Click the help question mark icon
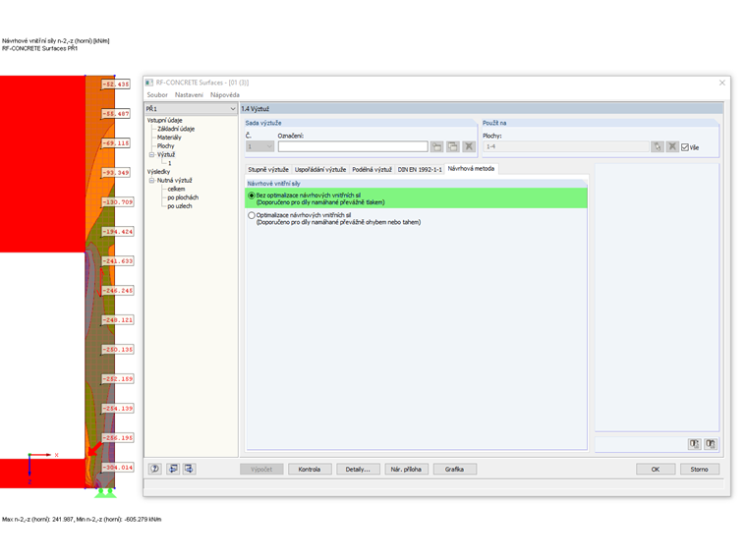747x560 pixels. point(155,469)
